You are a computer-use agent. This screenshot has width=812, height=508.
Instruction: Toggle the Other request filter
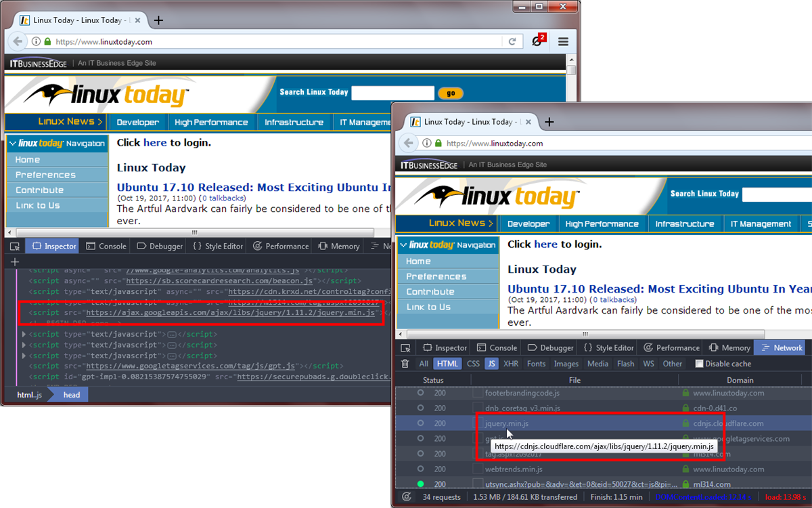pyautogui.click(x=673, y=364)
